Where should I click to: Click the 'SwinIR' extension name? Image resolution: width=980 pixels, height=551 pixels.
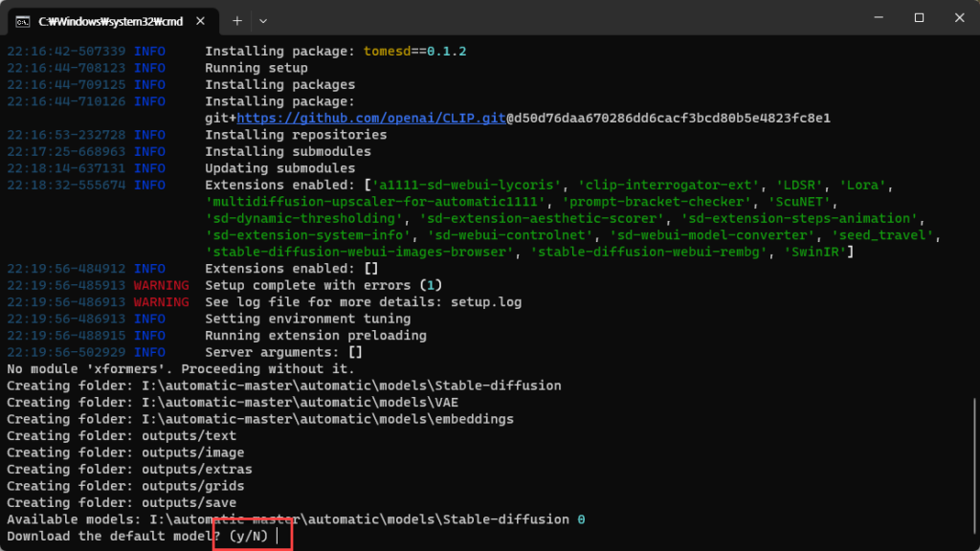(x=815, y=252)
